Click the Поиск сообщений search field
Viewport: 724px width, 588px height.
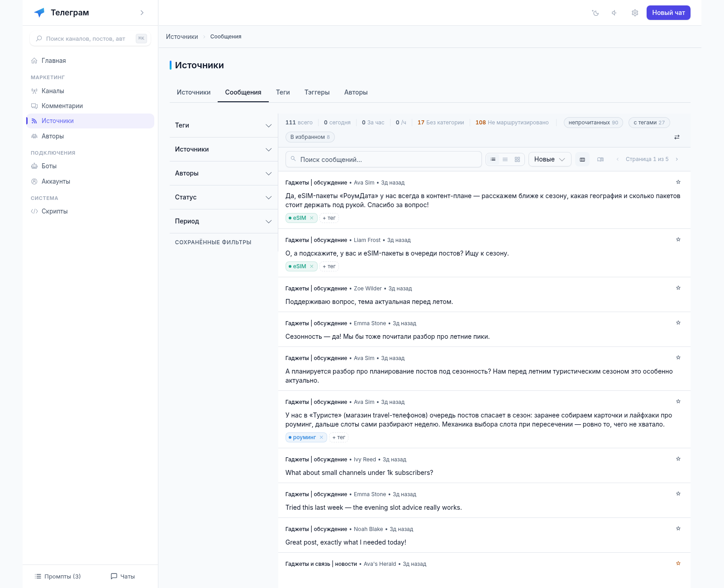pyautogui.click(x=383, y=159)
